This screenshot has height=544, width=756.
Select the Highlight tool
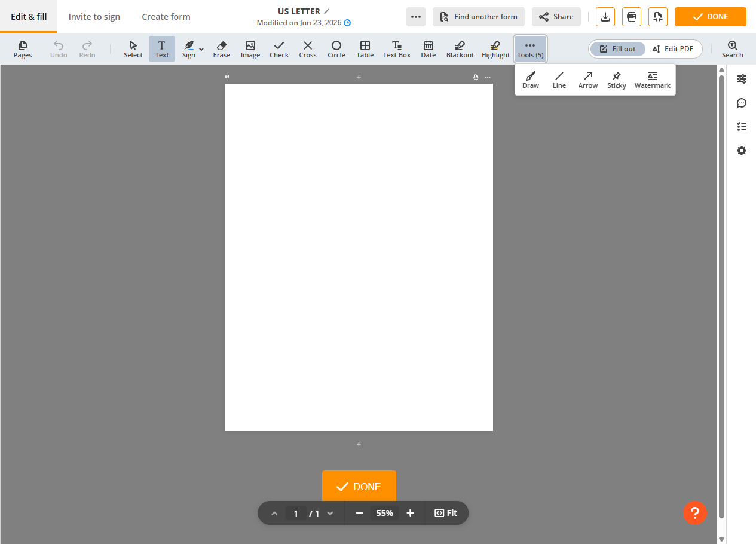[x=495, y=49]
